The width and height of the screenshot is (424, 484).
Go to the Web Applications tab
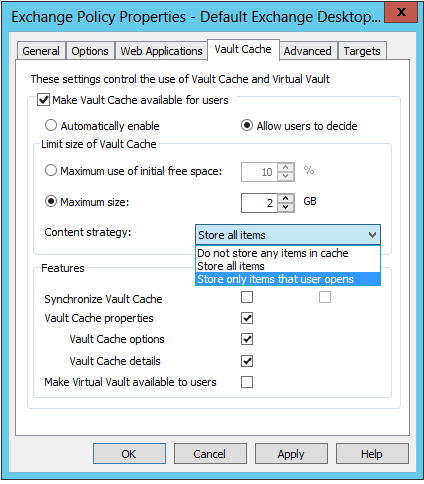click(161, 51)
